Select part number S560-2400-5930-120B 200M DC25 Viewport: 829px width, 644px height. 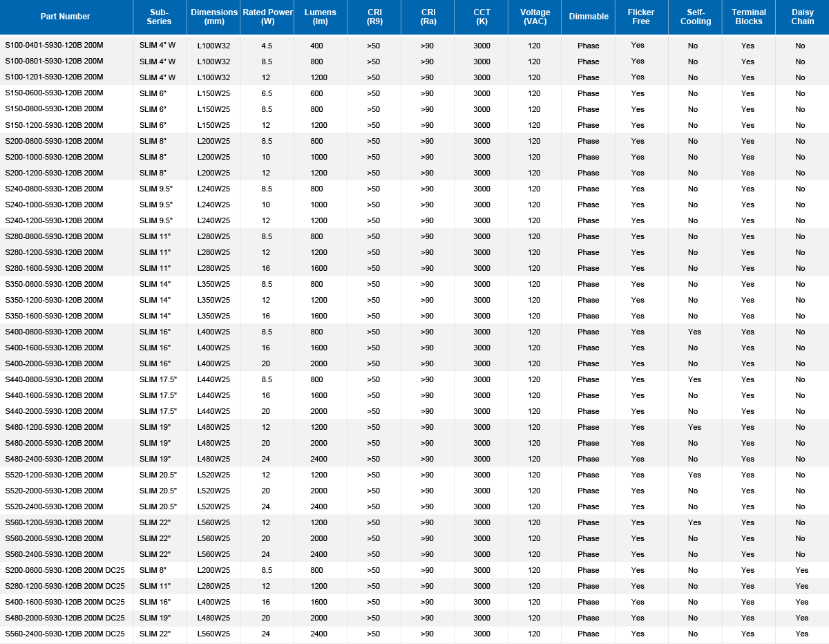(66, 634)
